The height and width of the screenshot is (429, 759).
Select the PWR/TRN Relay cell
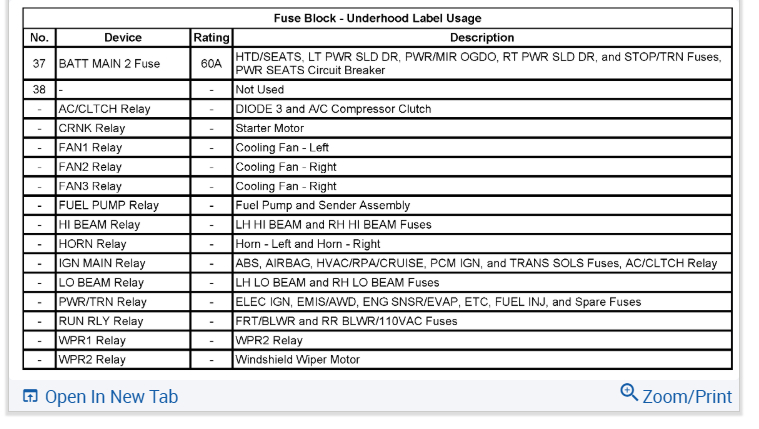tap(102, 302)
